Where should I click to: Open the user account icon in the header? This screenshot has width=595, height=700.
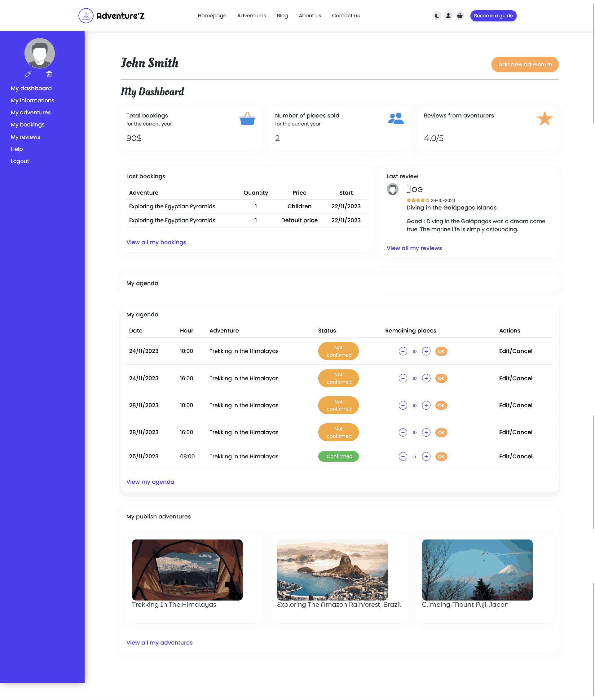pos(448,15)
